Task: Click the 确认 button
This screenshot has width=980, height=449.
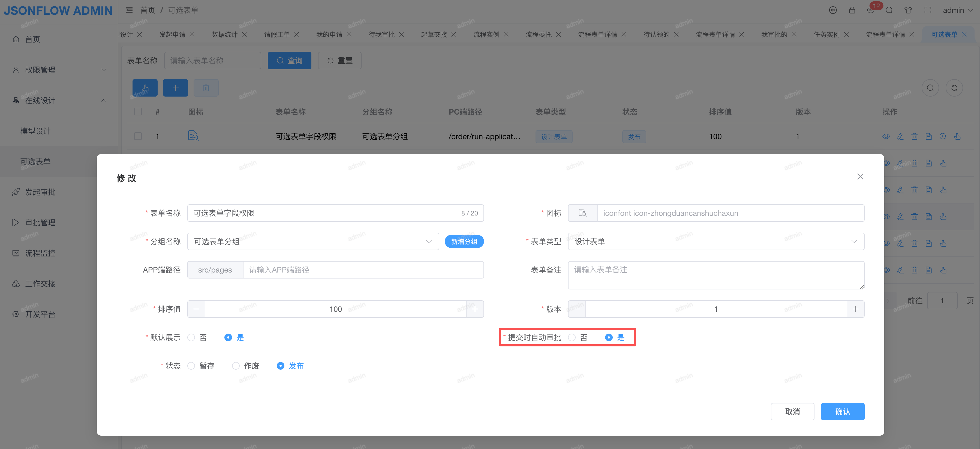Action: 842,412
